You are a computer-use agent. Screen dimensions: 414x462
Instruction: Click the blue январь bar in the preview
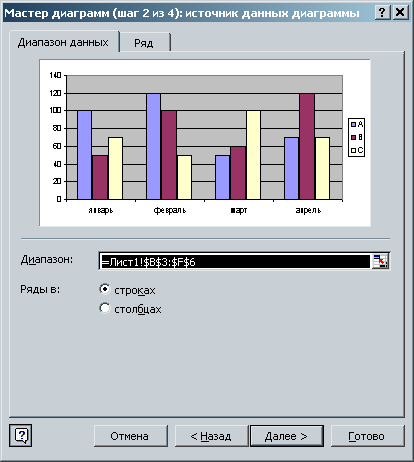click(x=84, y=155)
